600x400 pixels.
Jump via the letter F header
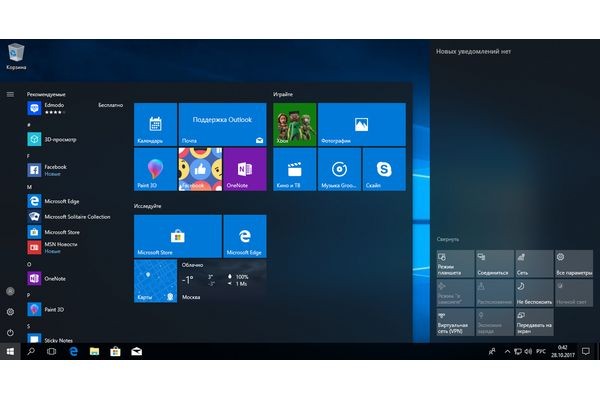[x=28, y=156]
